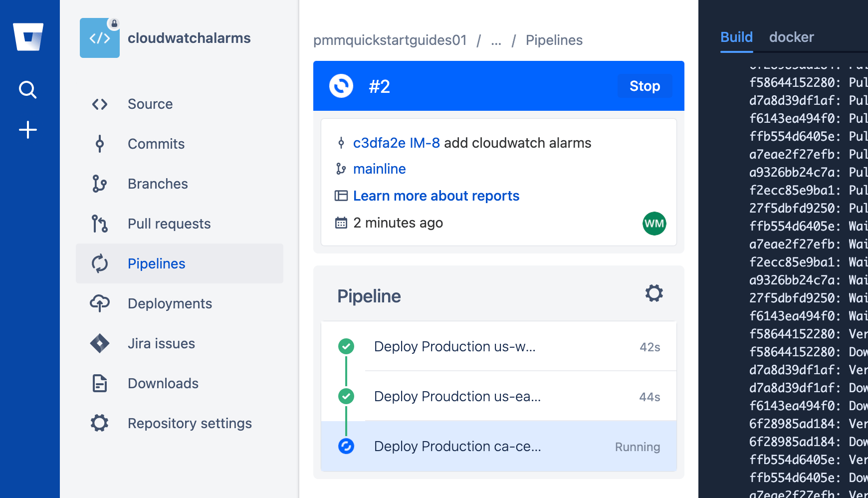Select the running Deploy Production ca-ce step
This screenshot has width=868, height=498.
coord(457,447)
